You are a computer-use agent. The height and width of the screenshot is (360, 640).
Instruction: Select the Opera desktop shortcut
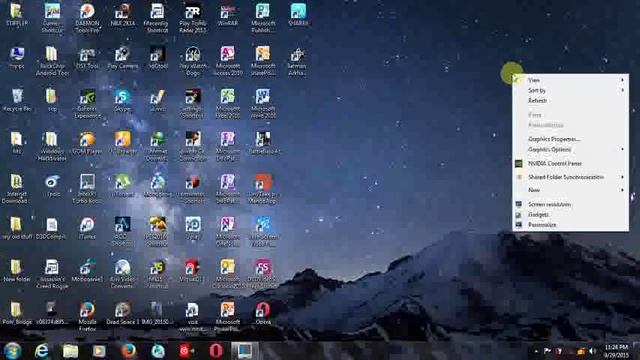pyautogui.click(x=263, y=313)
